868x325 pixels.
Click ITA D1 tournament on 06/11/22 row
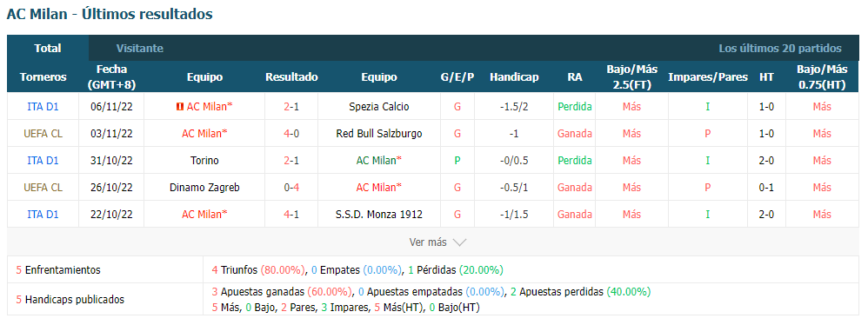[43, 107]
